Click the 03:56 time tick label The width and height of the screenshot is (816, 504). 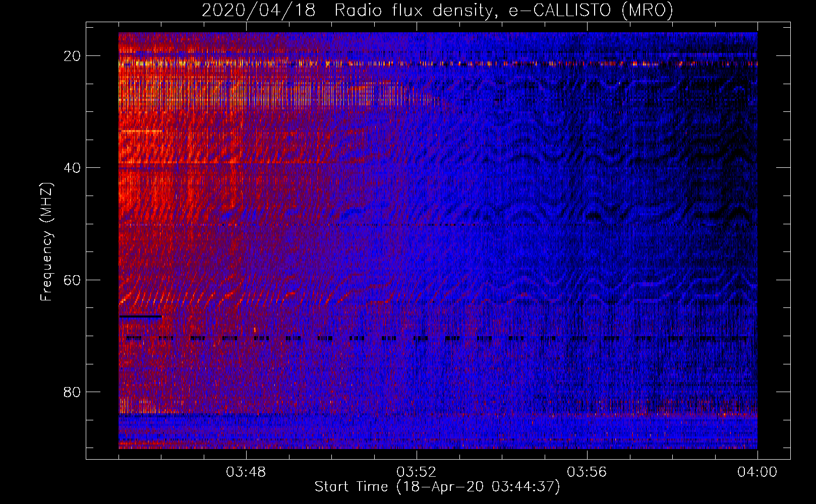(x=587, y=472)
